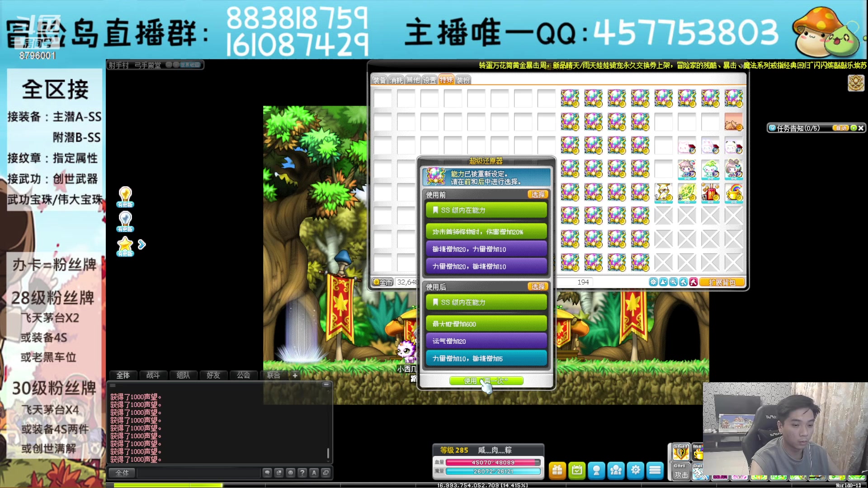
Task: Click the question mark chat help icon
Action: tap(302, 473)
